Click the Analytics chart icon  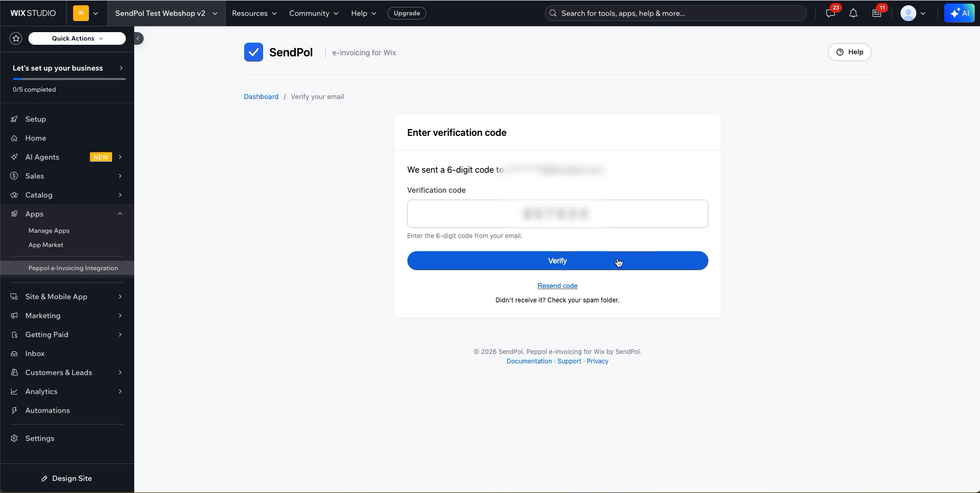pyautogui.click(x=14, y=391)
